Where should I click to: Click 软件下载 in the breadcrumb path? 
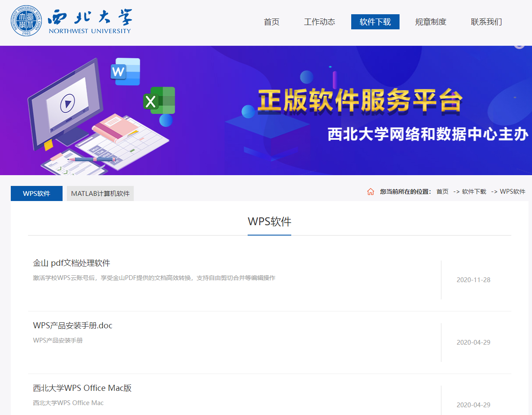474,192
